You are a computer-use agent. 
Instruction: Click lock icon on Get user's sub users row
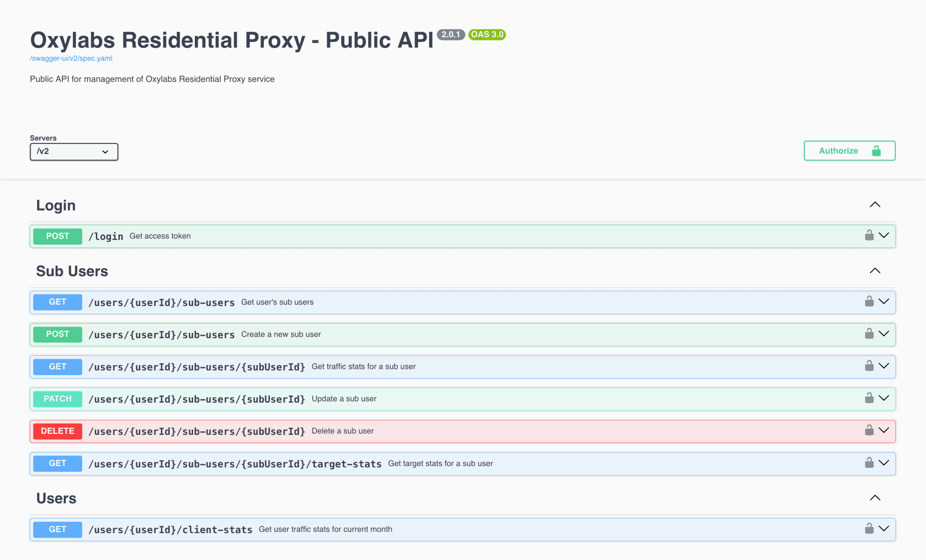click(x=869, y=301)
